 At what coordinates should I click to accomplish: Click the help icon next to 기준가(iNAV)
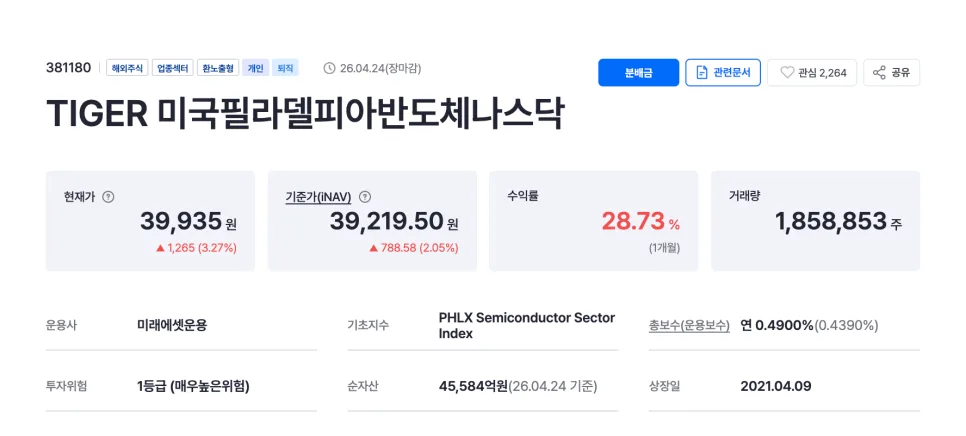point(365,198)
